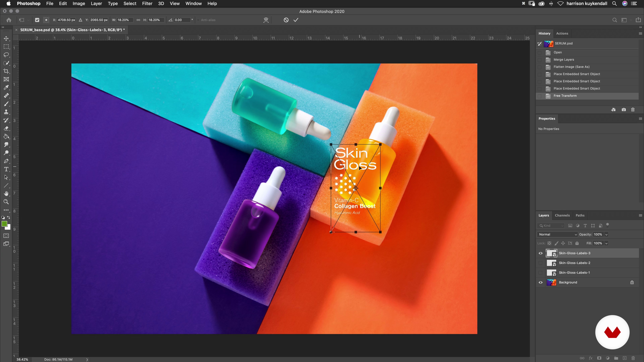Switch to the Channels tab
Viewport: 644px width, 362px height.
(562, 215)
